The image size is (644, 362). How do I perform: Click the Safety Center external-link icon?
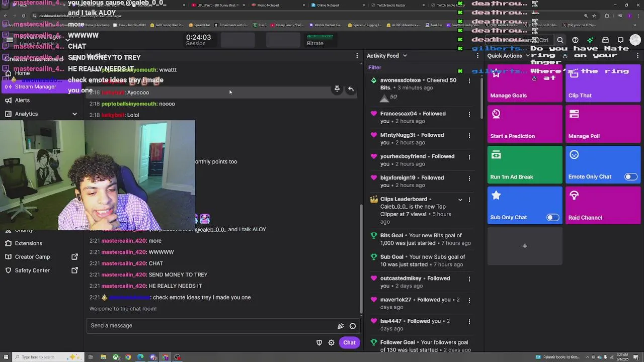[x=74, y=270]
